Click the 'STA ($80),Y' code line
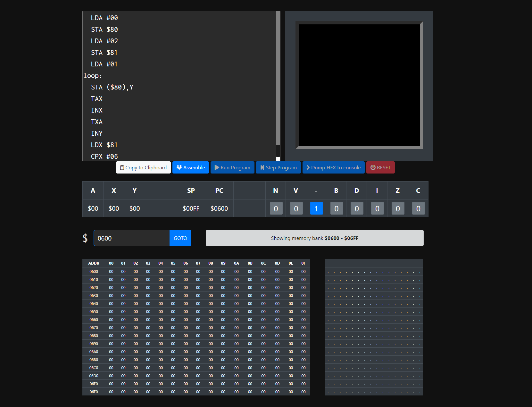Image resolution: width=532 pixels, height=407 pixels. tap(112, 87)
